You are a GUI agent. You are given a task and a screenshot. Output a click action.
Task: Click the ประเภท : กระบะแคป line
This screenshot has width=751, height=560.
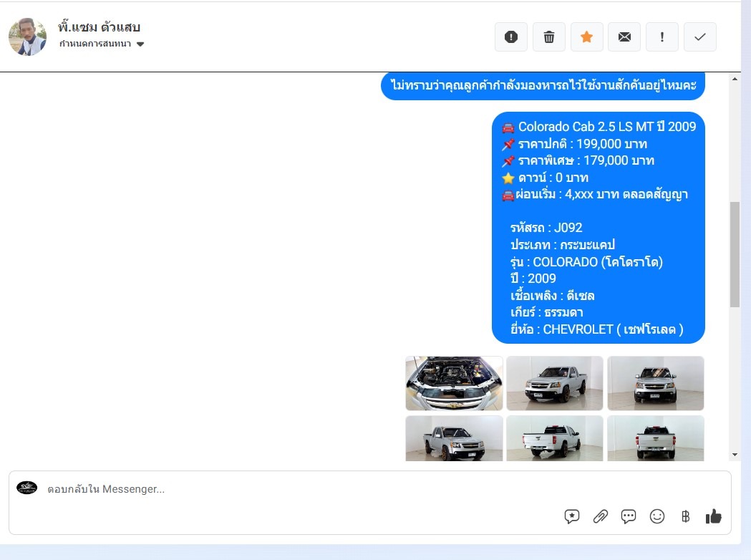pyautogui.click(x=562, y=245)
